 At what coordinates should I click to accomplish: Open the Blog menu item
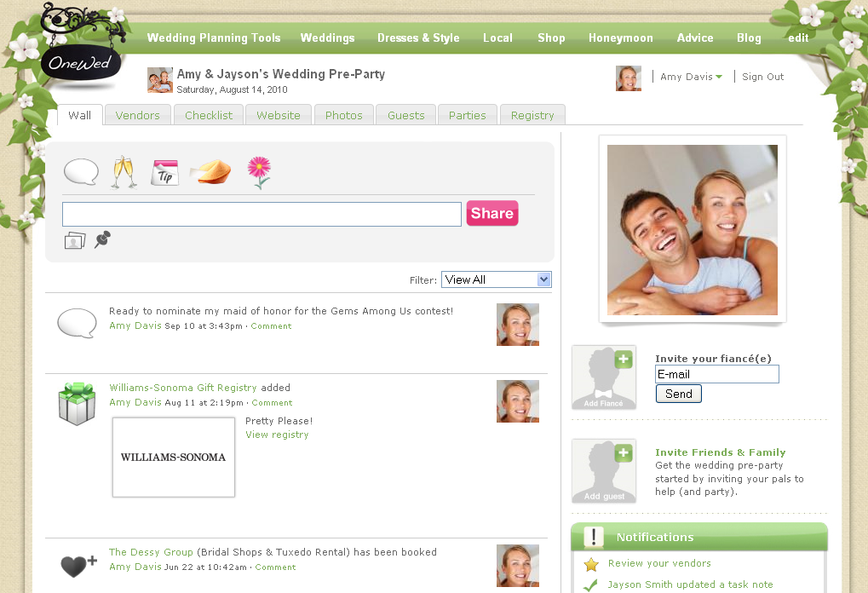749,37
